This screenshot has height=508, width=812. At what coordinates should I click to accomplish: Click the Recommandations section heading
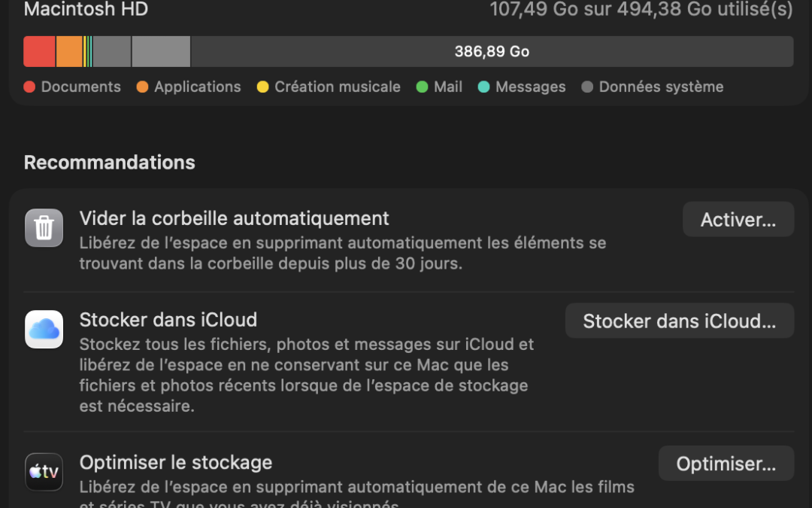110,163
